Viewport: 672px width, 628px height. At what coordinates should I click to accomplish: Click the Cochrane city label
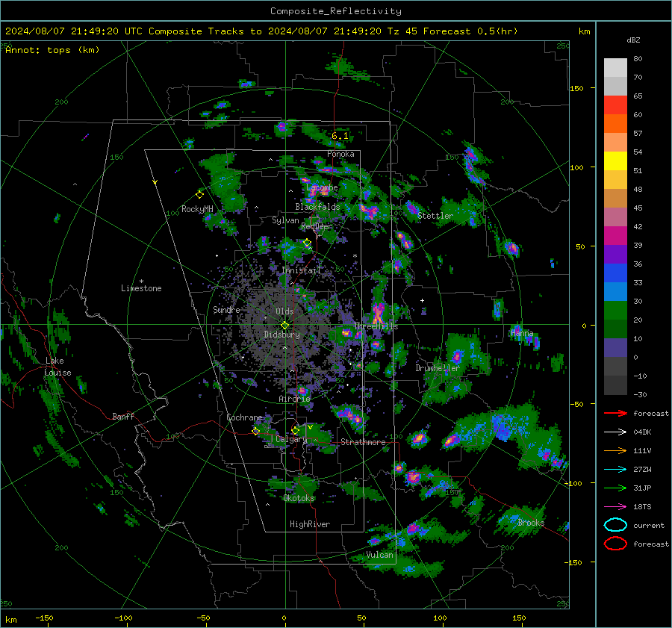click(244, 417)
